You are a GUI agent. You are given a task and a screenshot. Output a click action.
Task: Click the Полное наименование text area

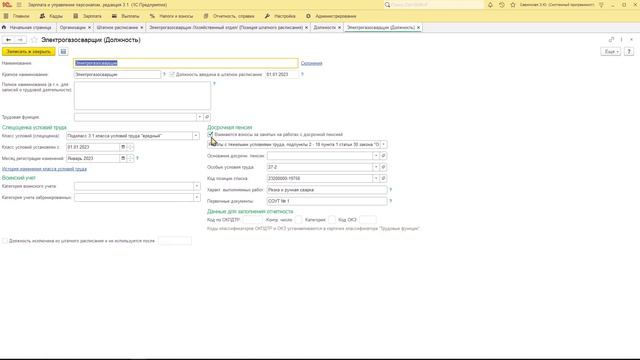click(142, 96)
